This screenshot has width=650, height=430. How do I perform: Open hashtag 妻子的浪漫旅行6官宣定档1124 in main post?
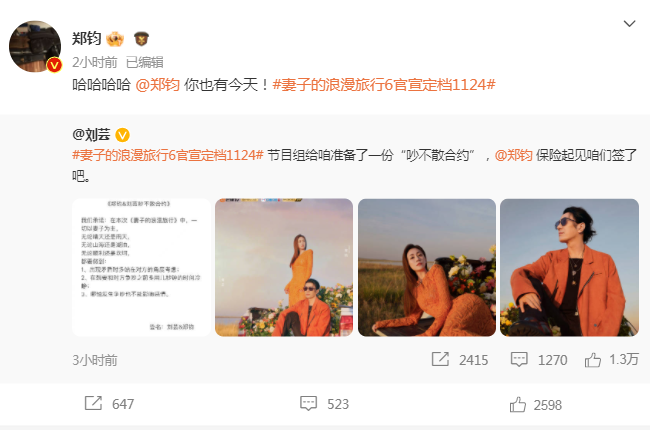coord(384,85)
